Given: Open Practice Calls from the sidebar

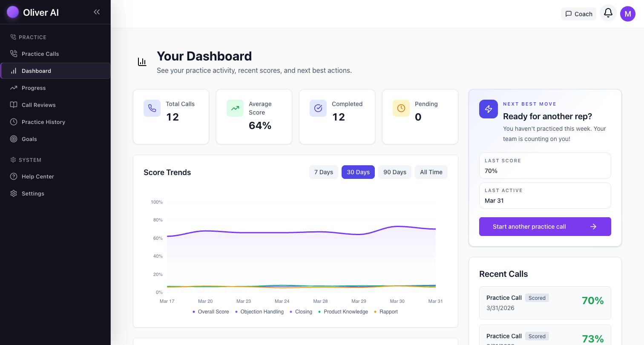Looking at the screenshot, I should (55, 54).
